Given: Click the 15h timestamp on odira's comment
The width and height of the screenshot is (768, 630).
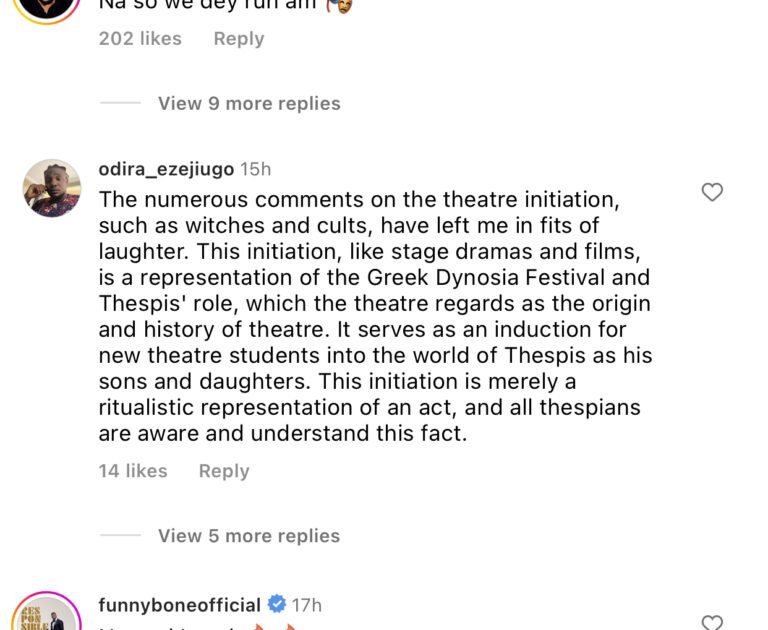Looking at the screenshot, I should (x=255, y=169).
